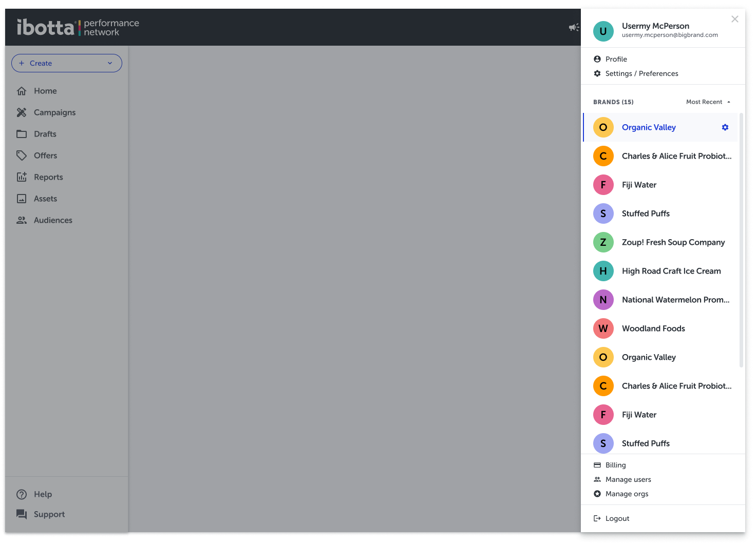Close the user account panel

pyautogui.click(x=735, y=19)
